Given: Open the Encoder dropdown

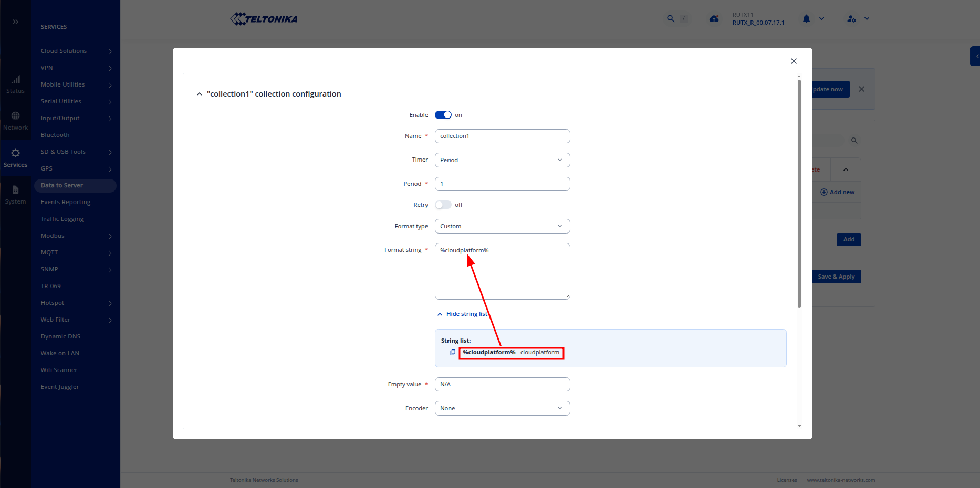Looking at the screenshot, I should click(502, 408).
